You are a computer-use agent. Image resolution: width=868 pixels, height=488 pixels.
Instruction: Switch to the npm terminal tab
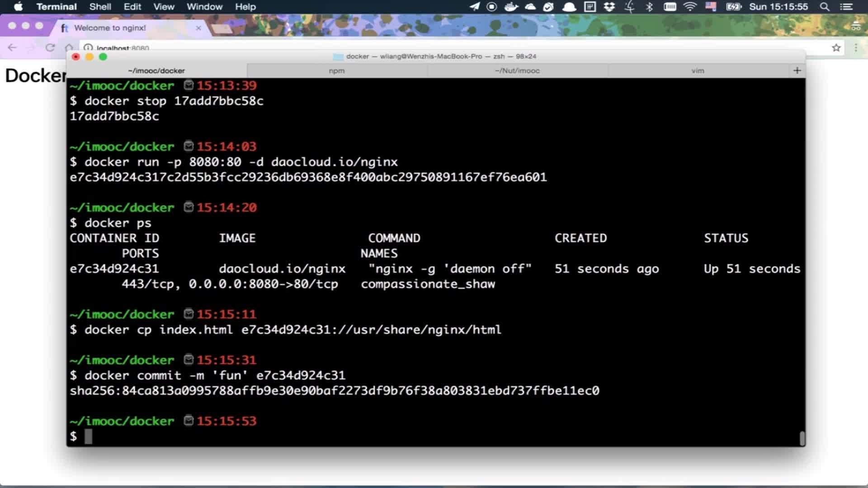point(337,70)
